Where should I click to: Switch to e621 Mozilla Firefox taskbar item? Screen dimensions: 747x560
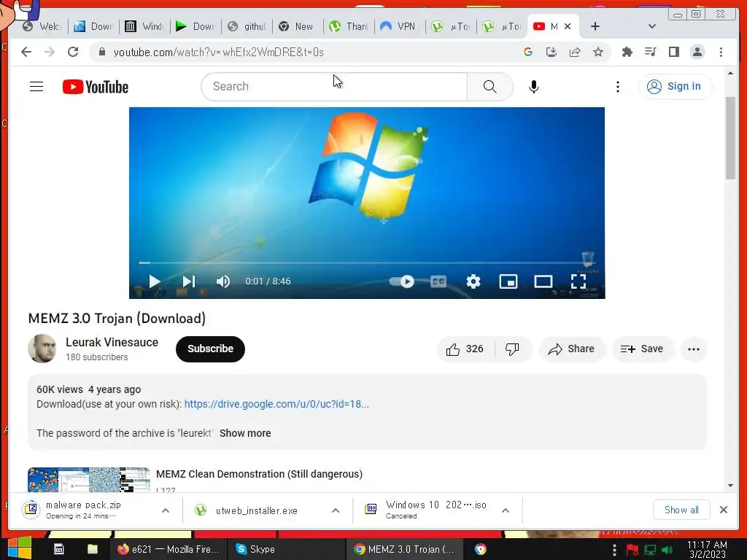[x=169, y=549]
